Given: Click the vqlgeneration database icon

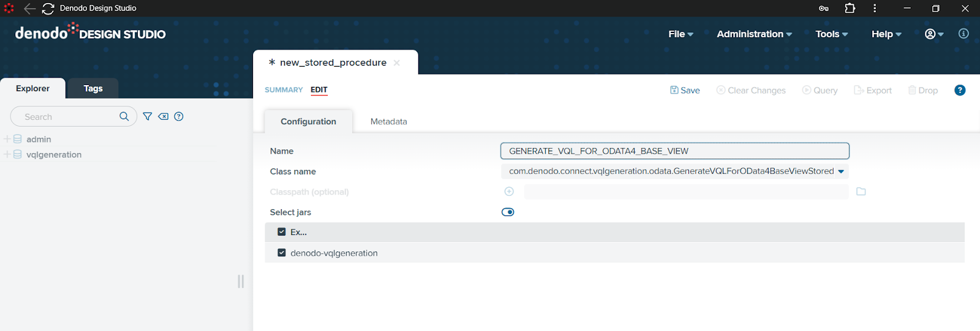Looking at the screenshot, I should click(18, 154).
